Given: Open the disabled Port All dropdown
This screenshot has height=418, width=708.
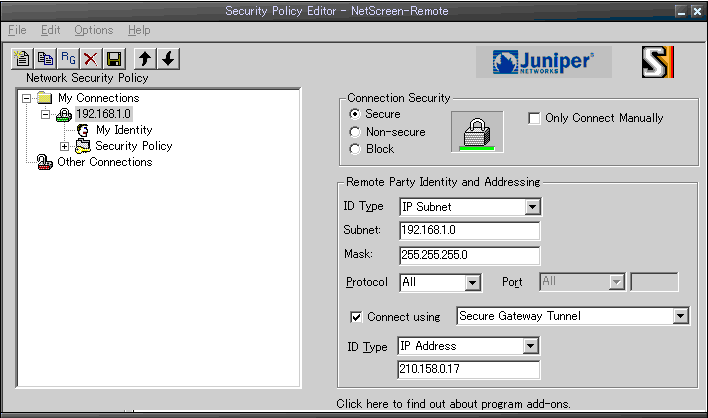Looking at the screenshot, I should 616,282.
